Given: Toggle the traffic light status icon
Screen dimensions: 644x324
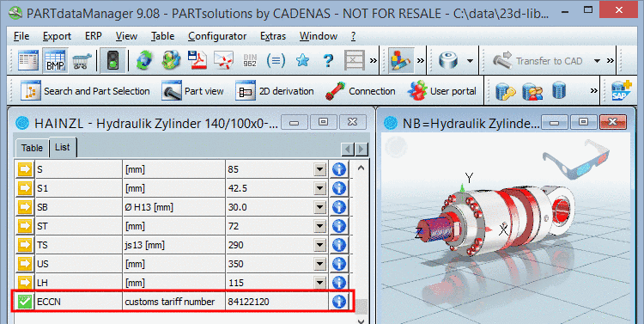Looking at the screenshot, I should tap(112, 61).
